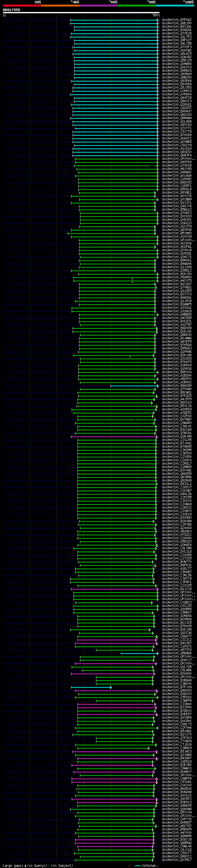The image size is (197, 868).
Task: Select the UniRef100_A4L795 label
Action: pos(177,44)
